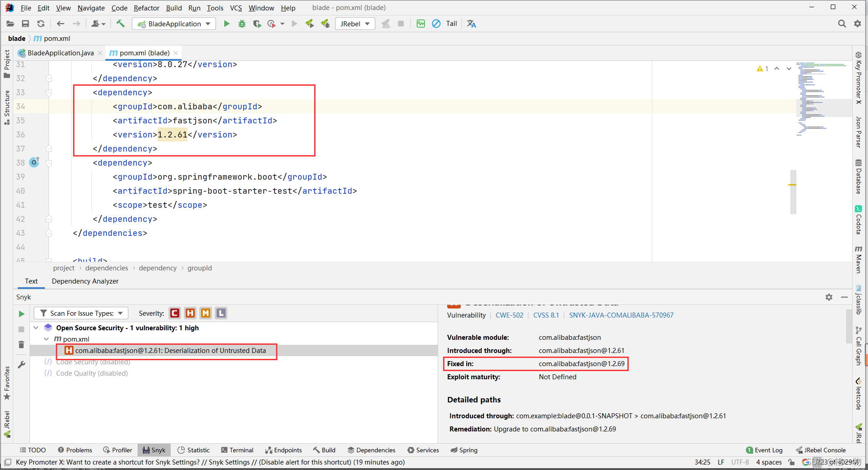Open the Navigate menu

(91, 8)
